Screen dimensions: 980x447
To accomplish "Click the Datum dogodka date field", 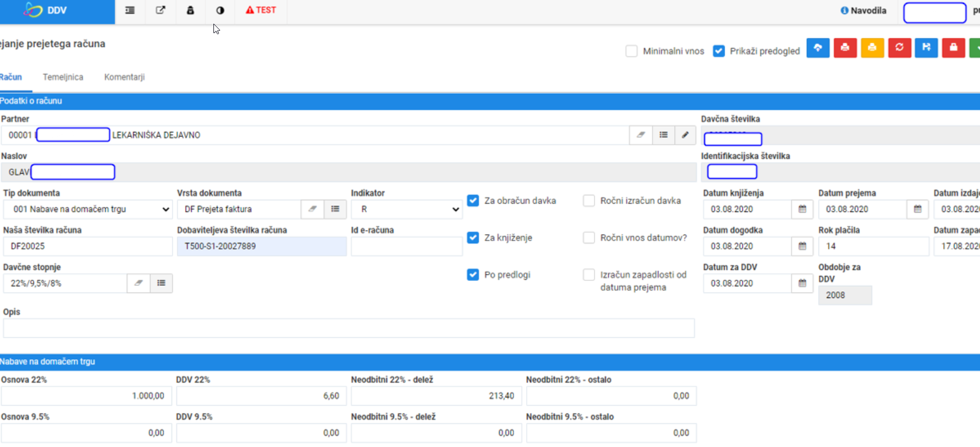I will click(x=747, y=246).
